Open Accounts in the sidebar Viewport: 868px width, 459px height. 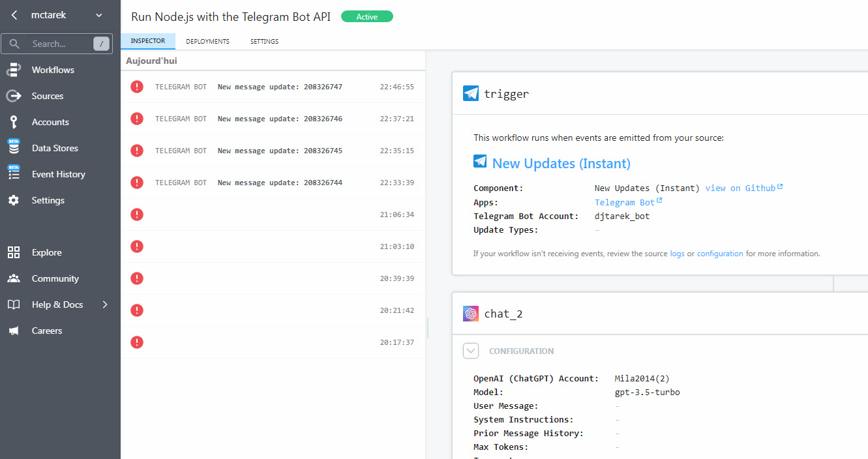click(50, 122)
